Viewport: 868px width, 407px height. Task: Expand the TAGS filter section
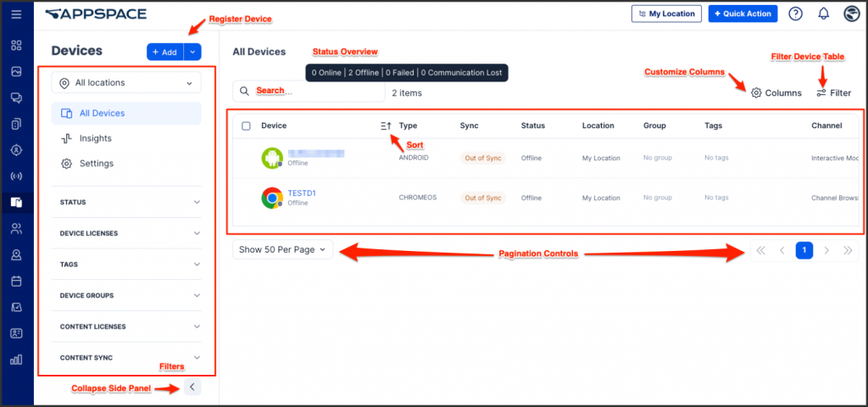(130, 265)
